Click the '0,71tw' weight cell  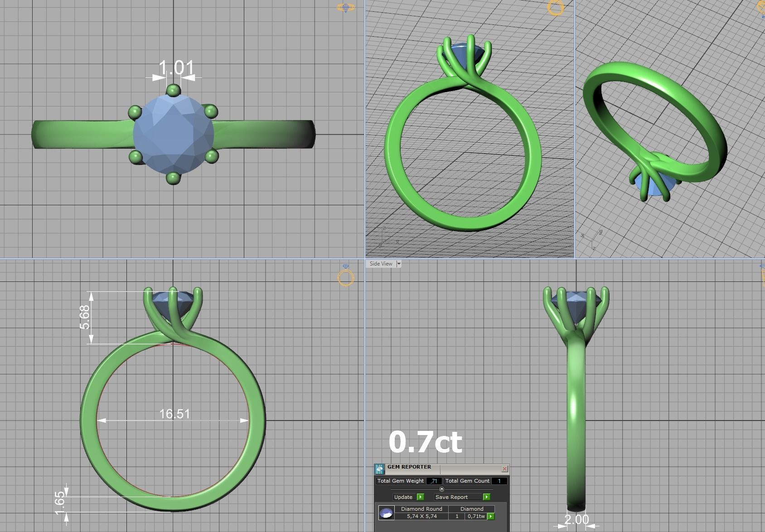coord(476,516)
